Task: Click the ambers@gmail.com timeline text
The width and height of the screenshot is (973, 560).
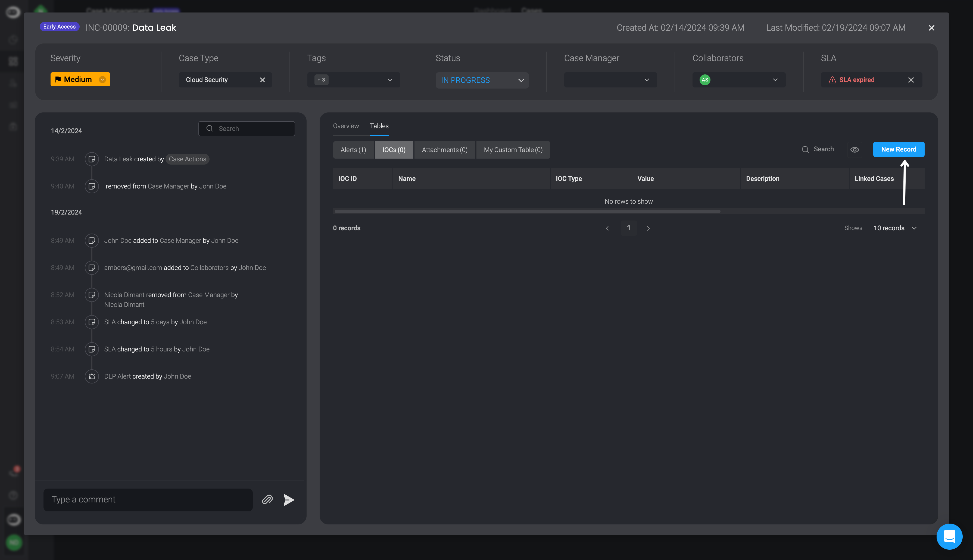Action: click(133, 268)
